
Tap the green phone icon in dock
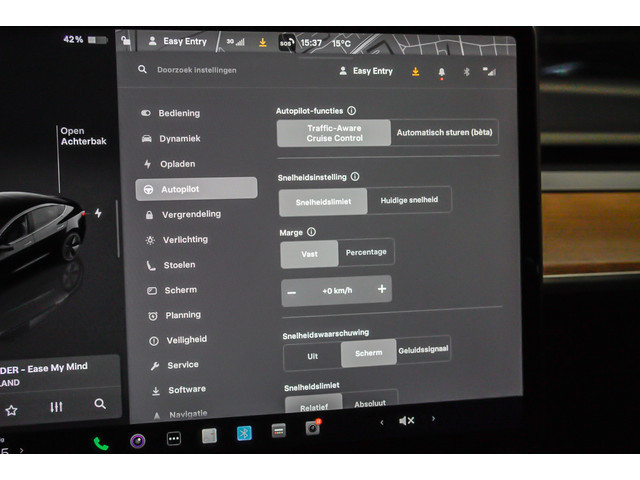(x=101, y=442)
